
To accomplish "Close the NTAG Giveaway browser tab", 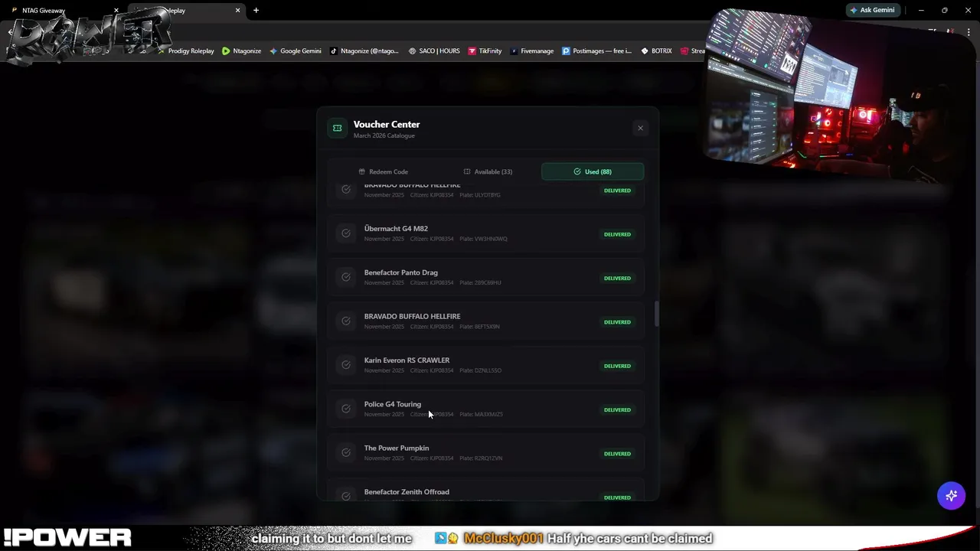I will 116,10.
